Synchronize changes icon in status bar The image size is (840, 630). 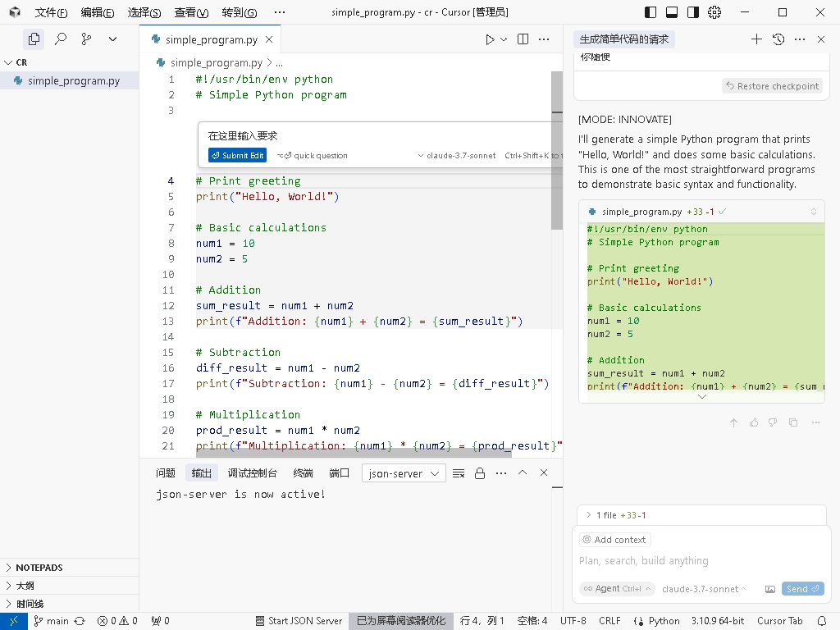[80, 621]
